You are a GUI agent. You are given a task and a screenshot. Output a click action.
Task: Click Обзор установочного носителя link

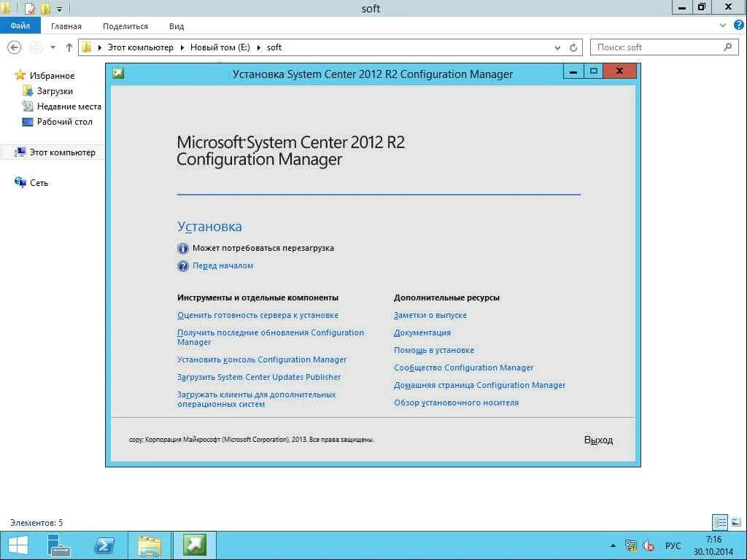pos(456,402)
